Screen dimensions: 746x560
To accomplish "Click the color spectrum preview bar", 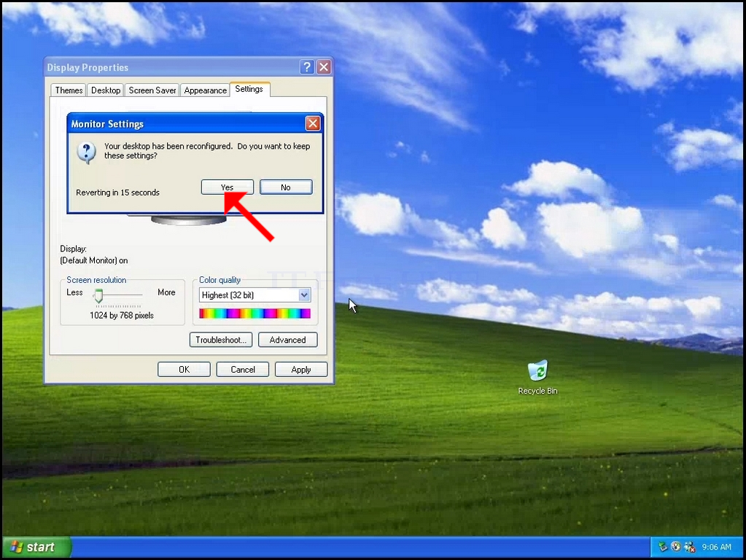I will coord(255,313).
